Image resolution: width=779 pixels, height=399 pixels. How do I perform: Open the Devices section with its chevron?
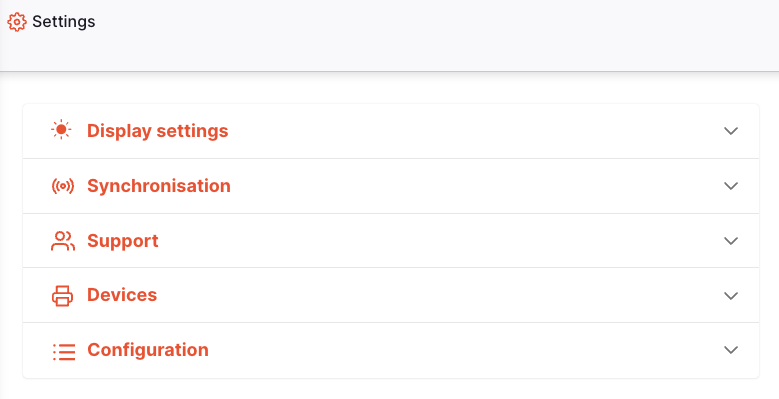(731, 296)
